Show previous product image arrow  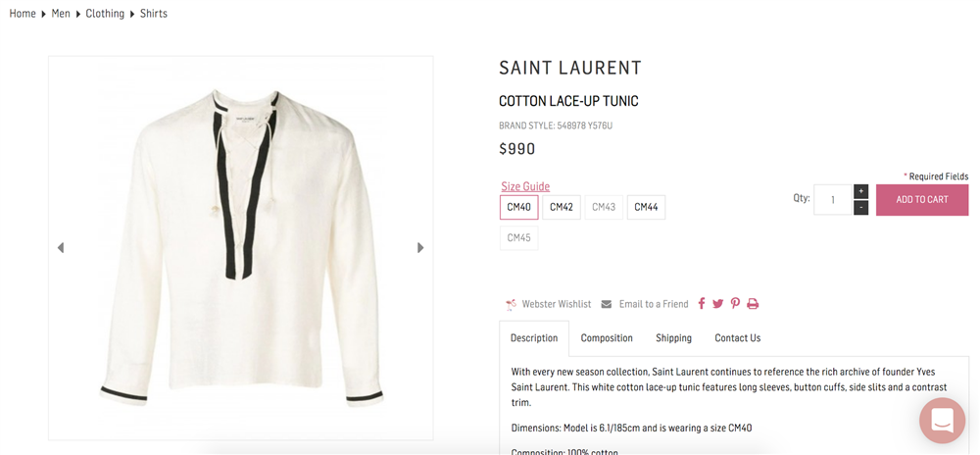point(61,248)
